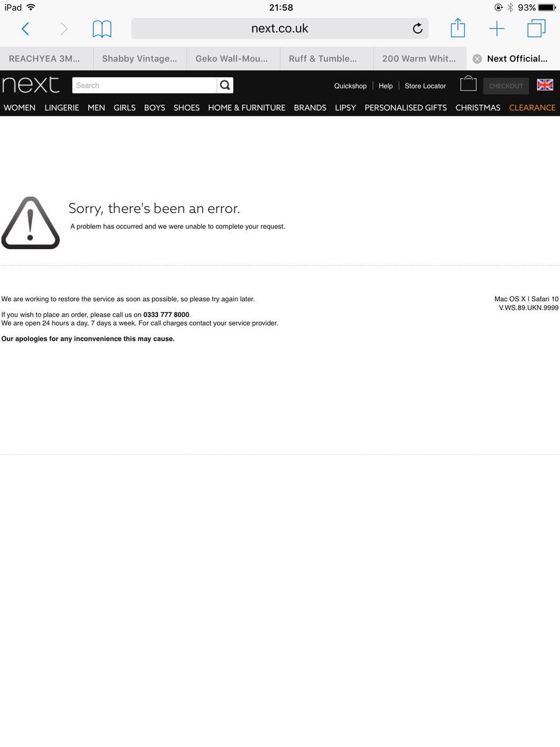Focus the Next site Search field

(144, 85)
